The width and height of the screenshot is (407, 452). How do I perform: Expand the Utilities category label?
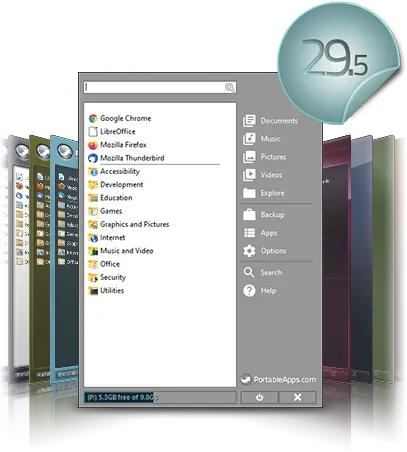click(x=112, y=291)
